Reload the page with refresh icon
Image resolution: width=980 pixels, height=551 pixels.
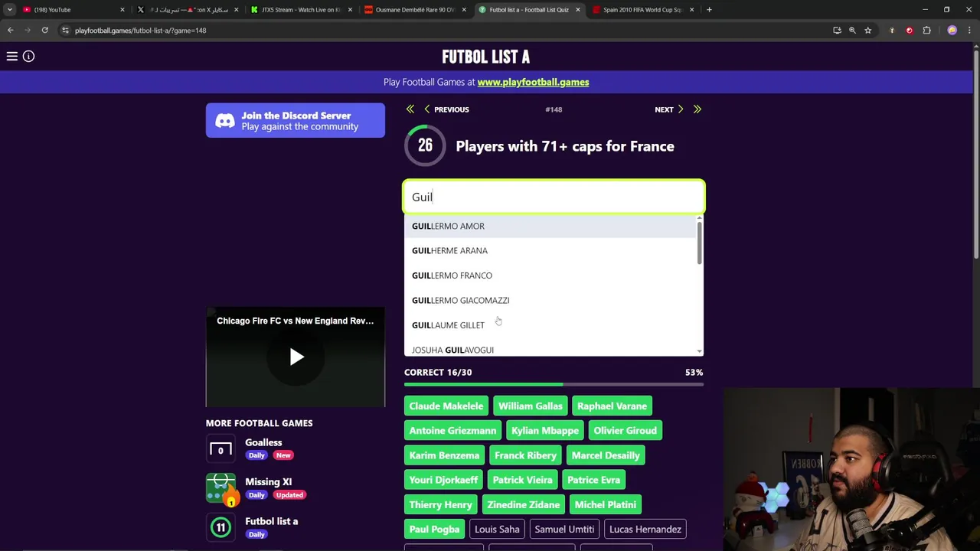[45, 31]
